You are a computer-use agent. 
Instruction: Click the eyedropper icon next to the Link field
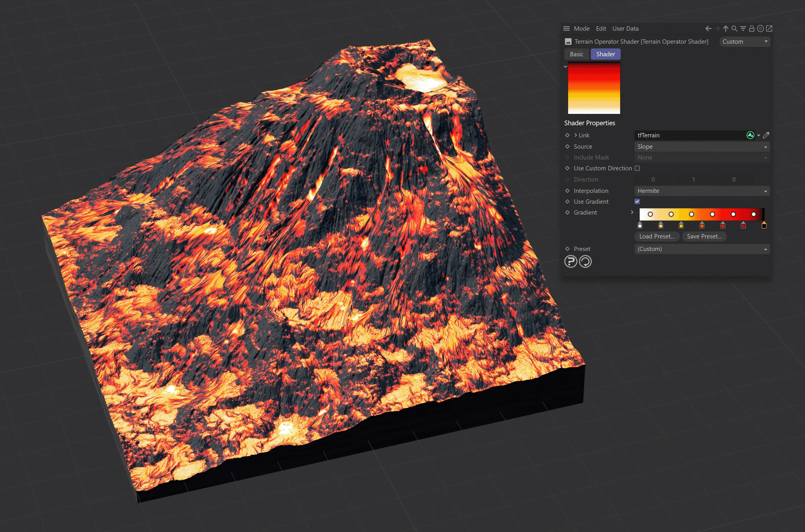pyautogui.click(x=766, y=135)
